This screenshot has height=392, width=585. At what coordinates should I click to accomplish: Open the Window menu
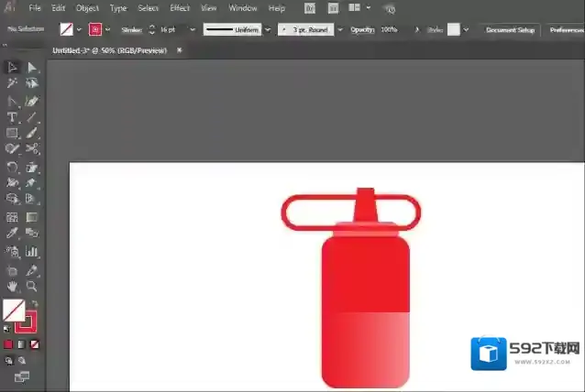tap(242, 8)
